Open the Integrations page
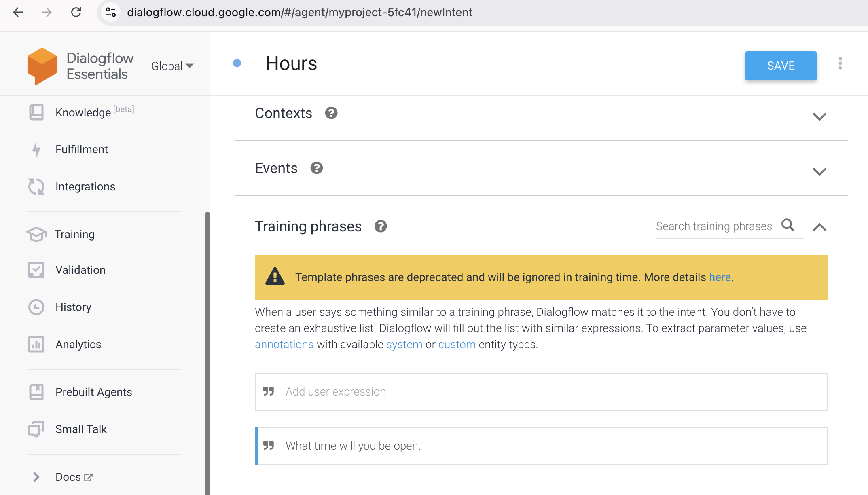 tap(85, 186)
